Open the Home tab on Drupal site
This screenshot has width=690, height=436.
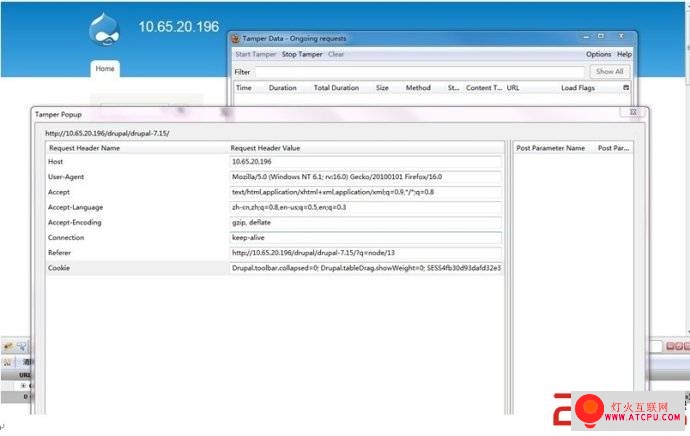(x=105, y=69)
